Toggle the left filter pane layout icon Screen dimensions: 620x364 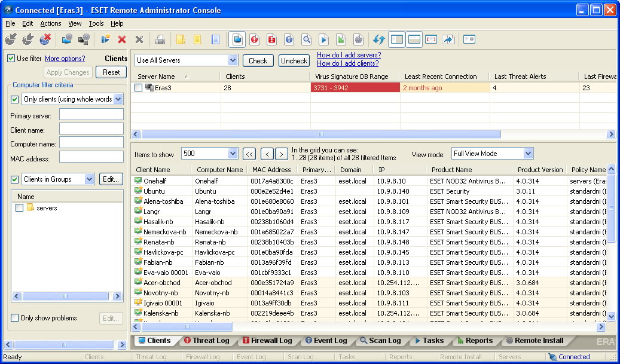396,39
